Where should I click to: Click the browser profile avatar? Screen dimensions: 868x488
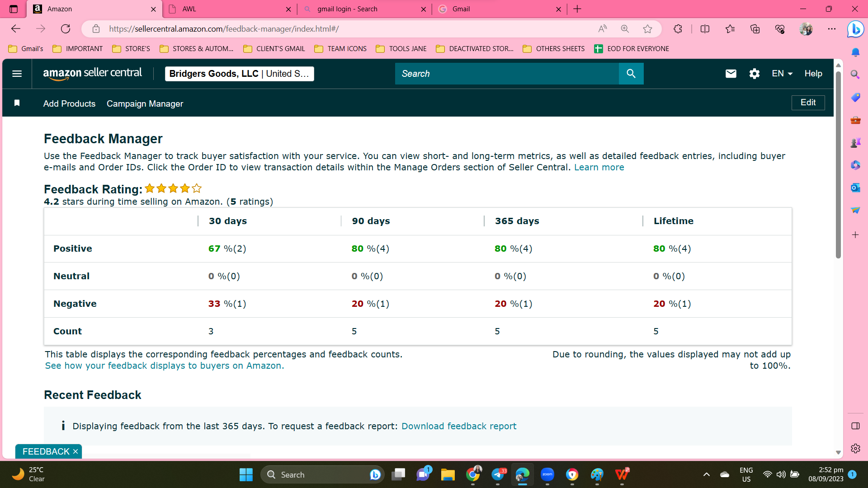pyautogui.click(x=806, y=29)
